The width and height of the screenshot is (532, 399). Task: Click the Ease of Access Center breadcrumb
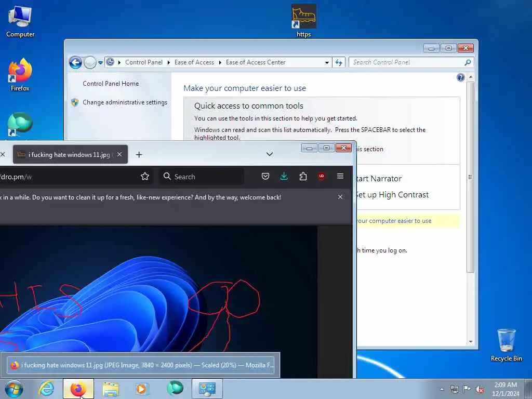pyautogui.click(x=256, y=62)
